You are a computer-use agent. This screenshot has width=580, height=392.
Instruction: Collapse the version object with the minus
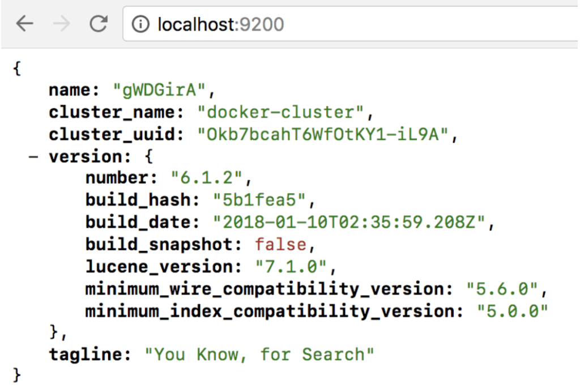click(33, 157)
